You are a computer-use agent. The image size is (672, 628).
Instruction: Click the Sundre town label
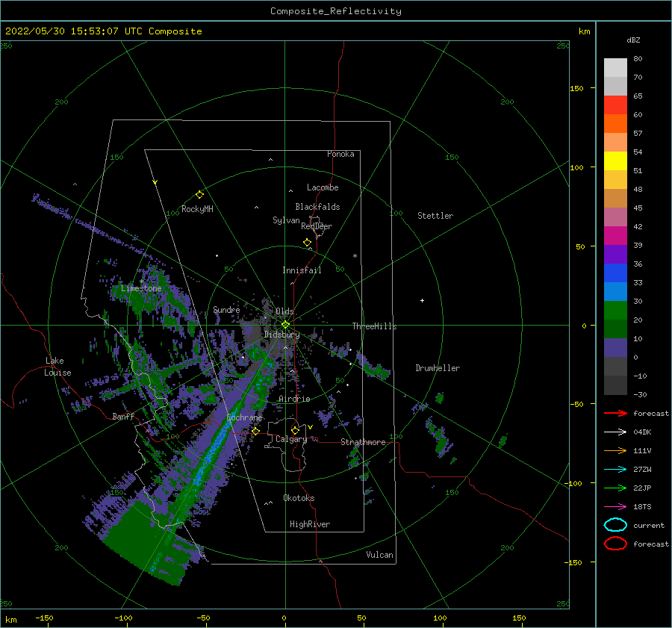(x=226, y=309)
